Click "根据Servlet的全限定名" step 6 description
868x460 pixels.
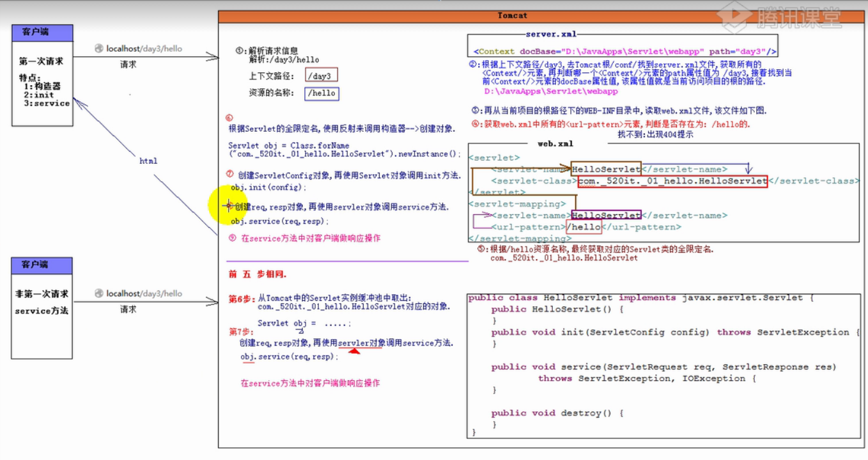click(x=341, y=129)
